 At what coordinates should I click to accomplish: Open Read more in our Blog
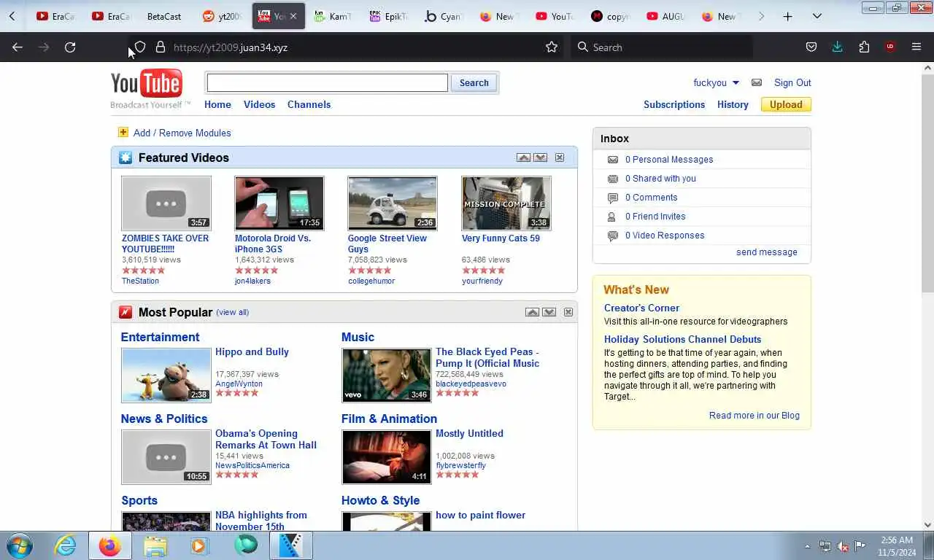point(754,416)
